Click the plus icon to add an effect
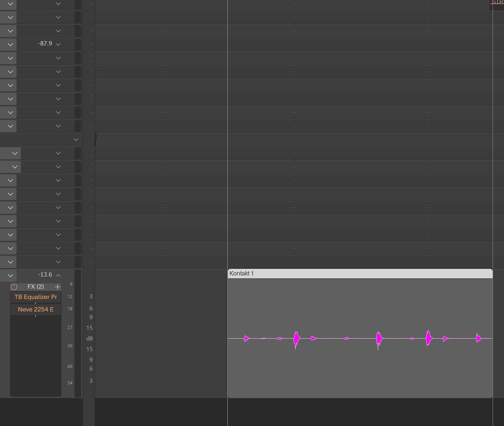Screen dimensions: 504x426 pyautogui.click(x=58, y=287)
